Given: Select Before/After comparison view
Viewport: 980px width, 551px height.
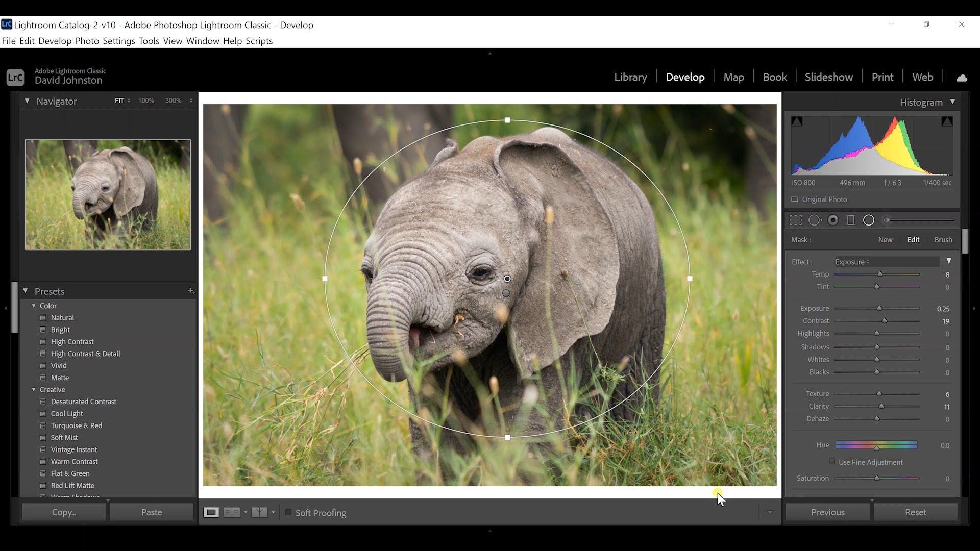Looking at the screenshot, I should click(233, 512).
